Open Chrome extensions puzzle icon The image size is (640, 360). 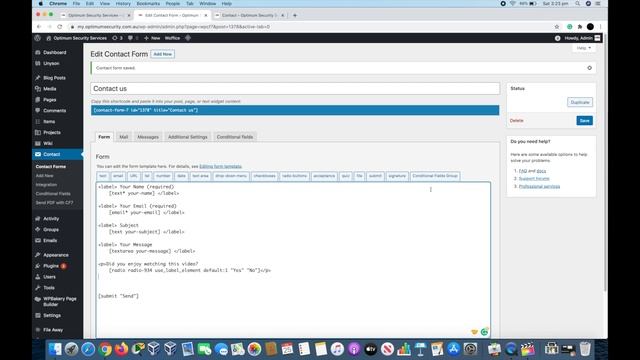[580, 27]
